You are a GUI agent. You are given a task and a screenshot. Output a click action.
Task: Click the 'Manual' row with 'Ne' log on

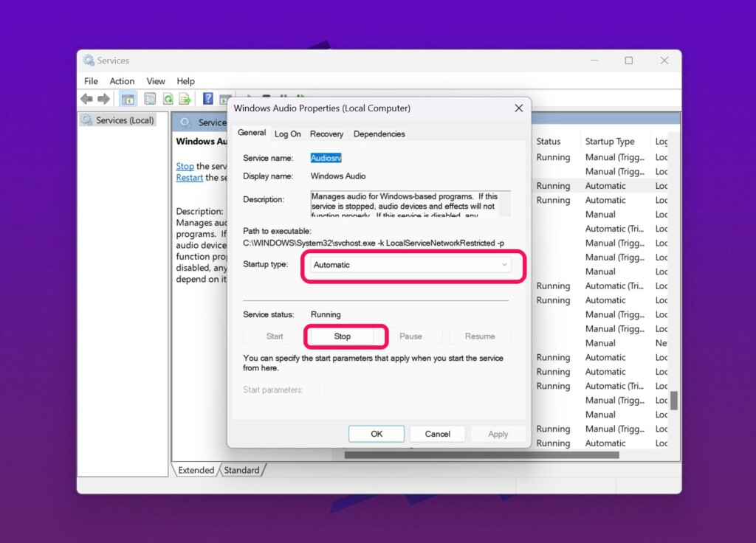click(x=600, y=343)
